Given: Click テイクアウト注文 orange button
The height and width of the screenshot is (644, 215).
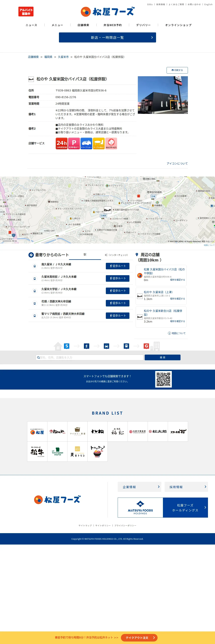Looking at the screenshot, I should pos(139,638).
